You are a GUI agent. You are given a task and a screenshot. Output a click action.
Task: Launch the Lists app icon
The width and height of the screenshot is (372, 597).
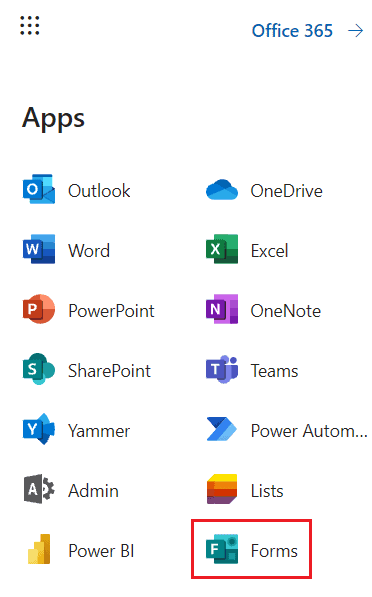(222, 489)
